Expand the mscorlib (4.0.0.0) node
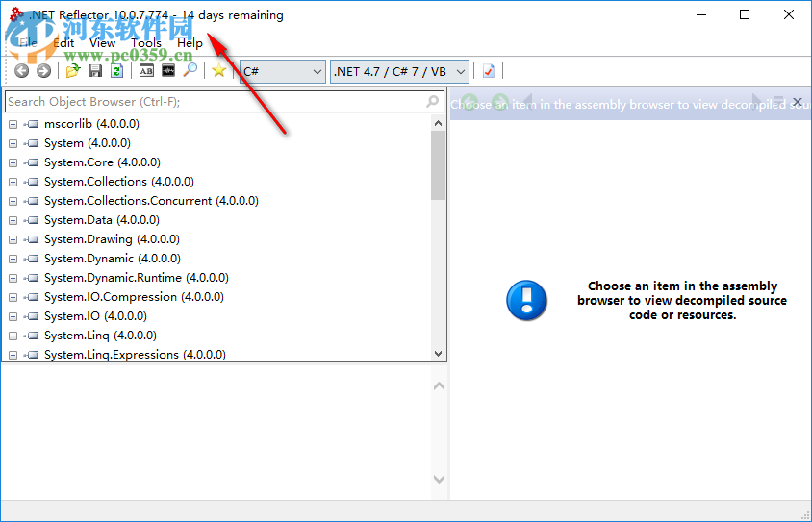Image resolution: width=812 pixels, height=522 pixels. pyautogui.click(x=13, y=124)
